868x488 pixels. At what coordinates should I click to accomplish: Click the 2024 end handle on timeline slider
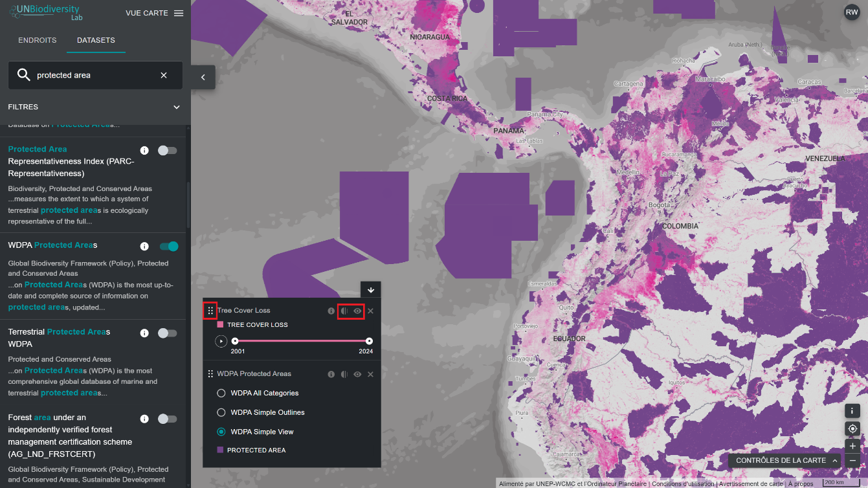point(369,341)
